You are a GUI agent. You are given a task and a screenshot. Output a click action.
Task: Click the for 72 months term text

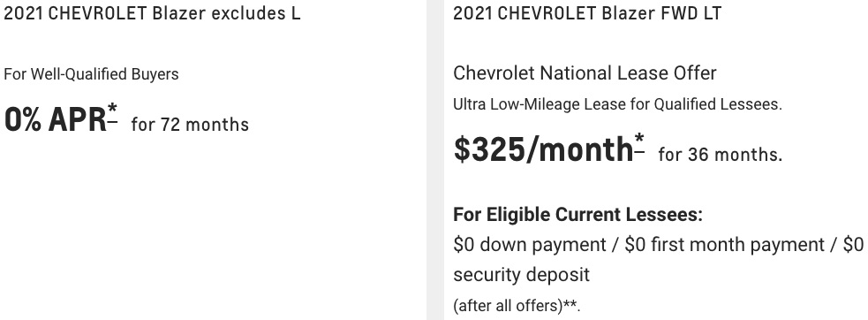[x=190, y=125]
